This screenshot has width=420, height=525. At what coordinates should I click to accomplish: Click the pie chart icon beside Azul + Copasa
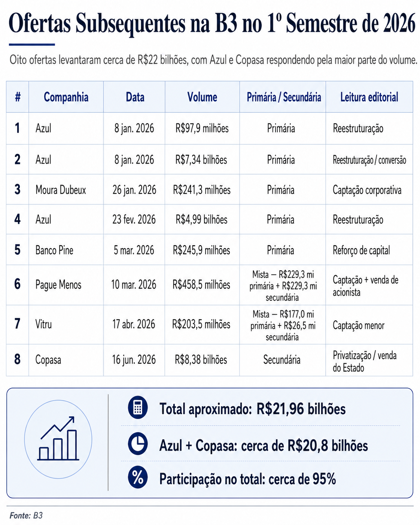tap(138, 443)
